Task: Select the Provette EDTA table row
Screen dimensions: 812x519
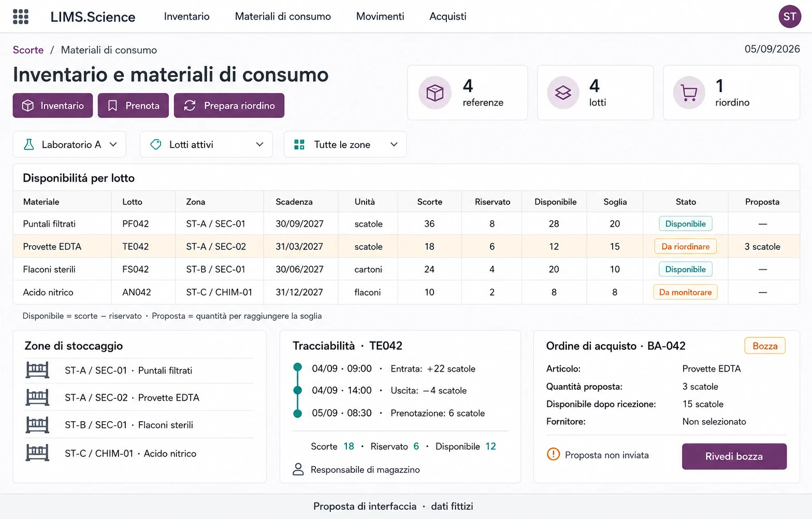Action: click(x=407, y=246)
